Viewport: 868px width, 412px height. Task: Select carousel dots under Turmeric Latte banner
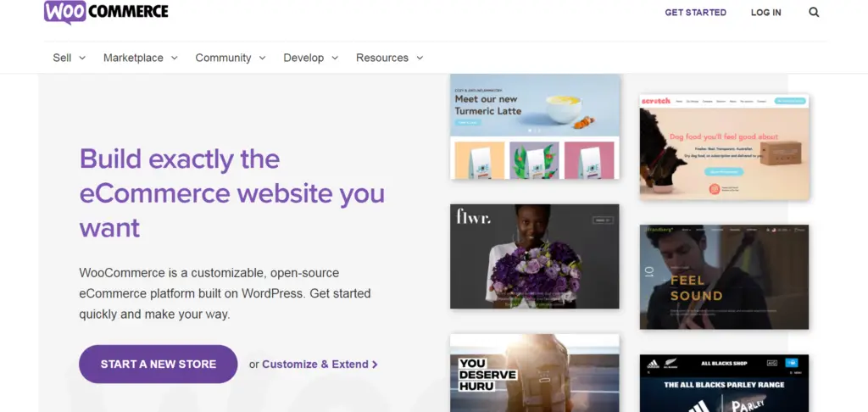[x=534, y=131]
